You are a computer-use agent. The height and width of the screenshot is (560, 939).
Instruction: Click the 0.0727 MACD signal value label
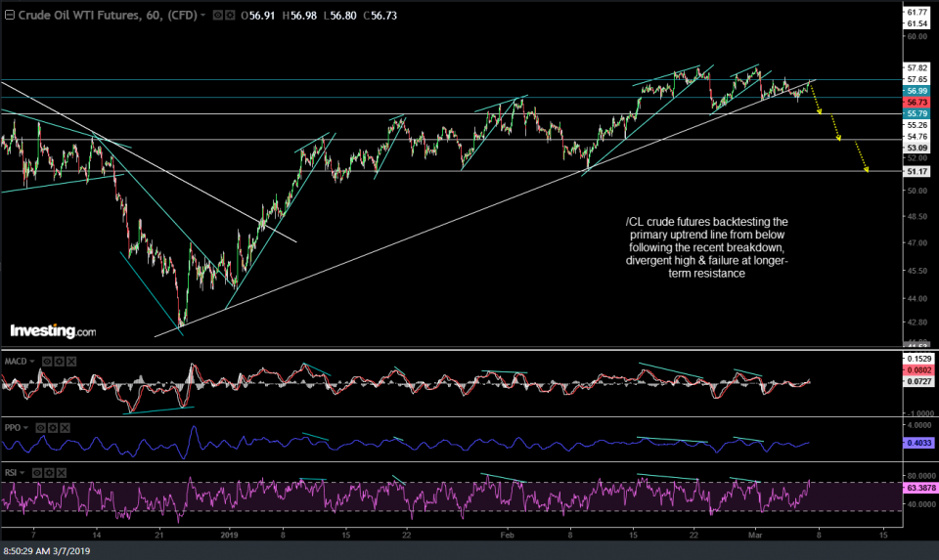[x=918, y=381]
